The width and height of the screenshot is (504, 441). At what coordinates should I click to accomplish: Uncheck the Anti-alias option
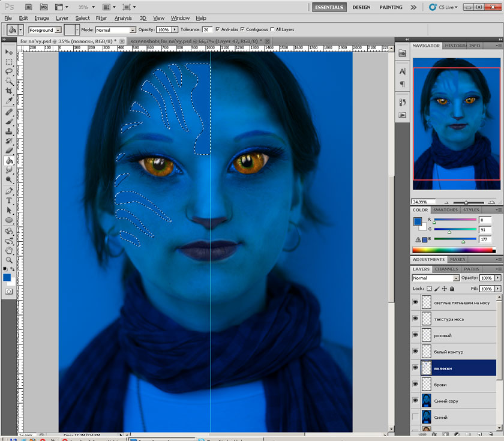(217, 29)
